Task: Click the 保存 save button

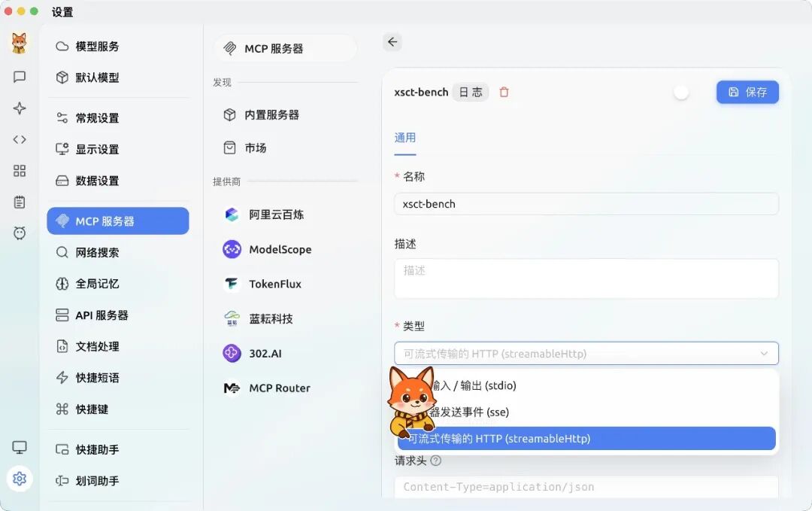Action: point(747,91)
